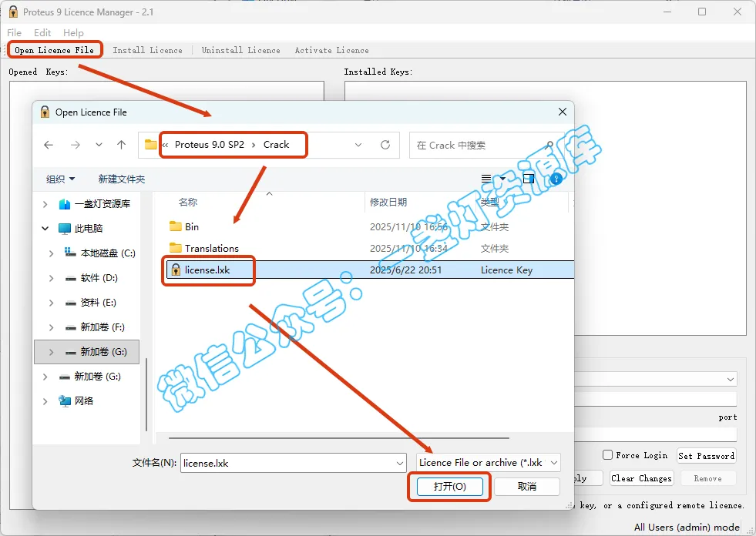The height and width of the screenshot is (536, 756).
Task: Open the view layout options icon
Action: (x=486, y=179)
